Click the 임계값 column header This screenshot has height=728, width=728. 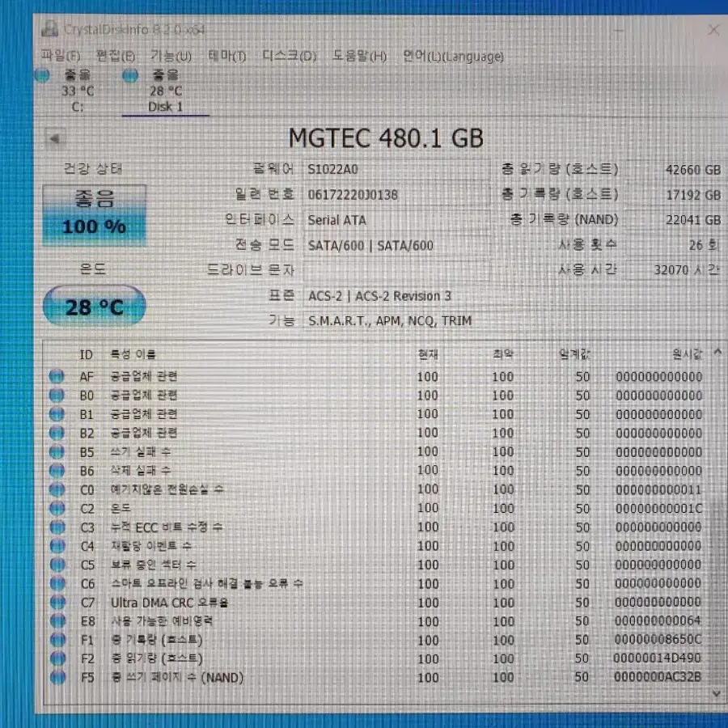(x=574, y=355)
